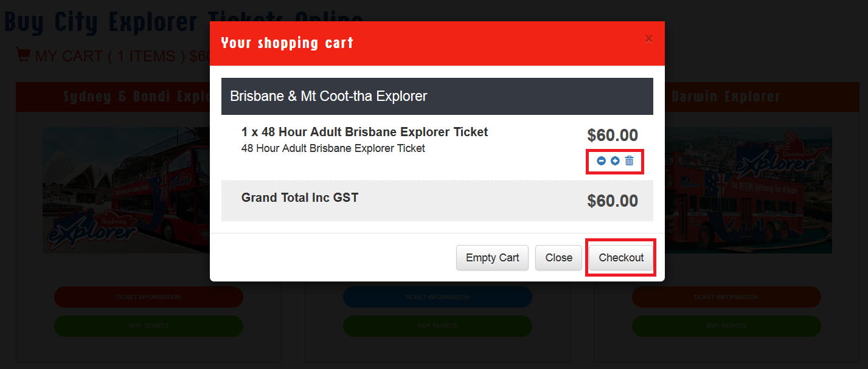Click the Darwin Explorer bus image
The height and width of the screenshot is (369, 868).
748,190
